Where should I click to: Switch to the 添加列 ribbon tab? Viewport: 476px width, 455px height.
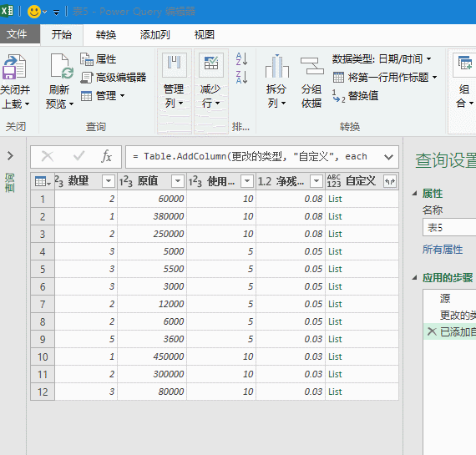tap(155, 35)
